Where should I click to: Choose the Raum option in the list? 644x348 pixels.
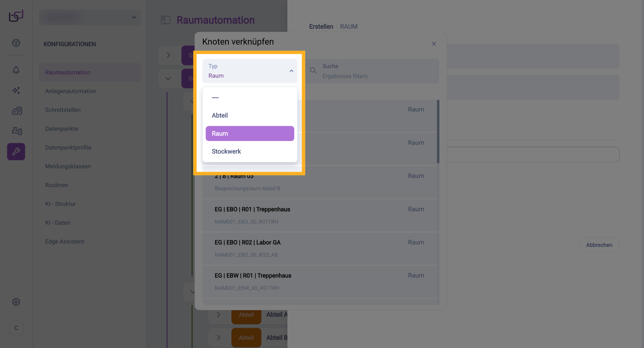250,134
